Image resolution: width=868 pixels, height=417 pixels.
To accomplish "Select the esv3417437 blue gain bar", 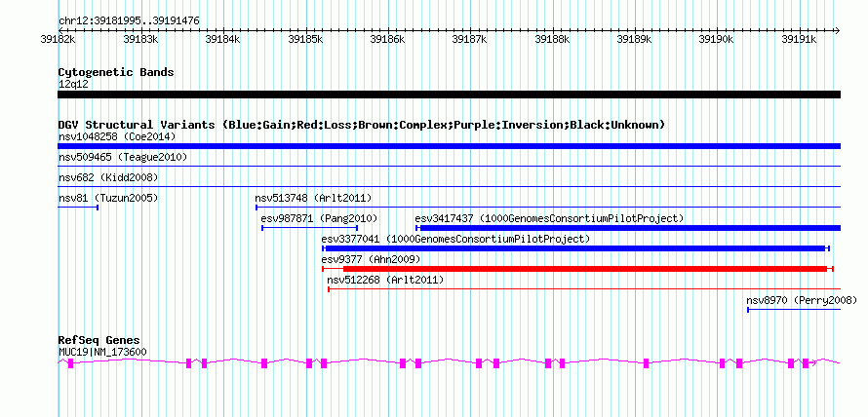I will [628, 228].
